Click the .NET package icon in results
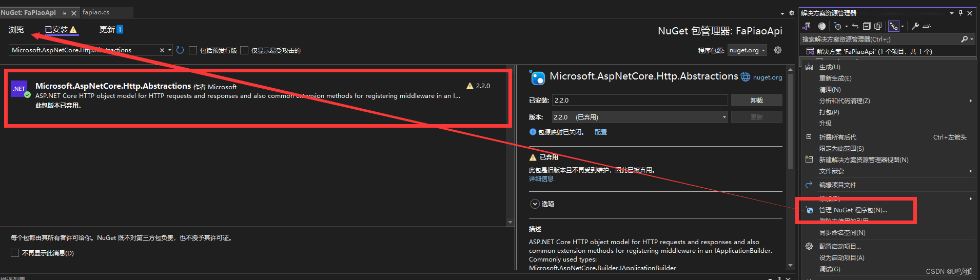980x280 pixels. [19, 89]
